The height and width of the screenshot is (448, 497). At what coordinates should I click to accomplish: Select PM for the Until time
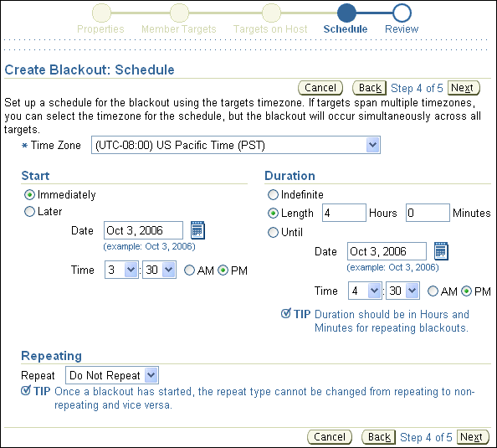click(x=467, y=291)
